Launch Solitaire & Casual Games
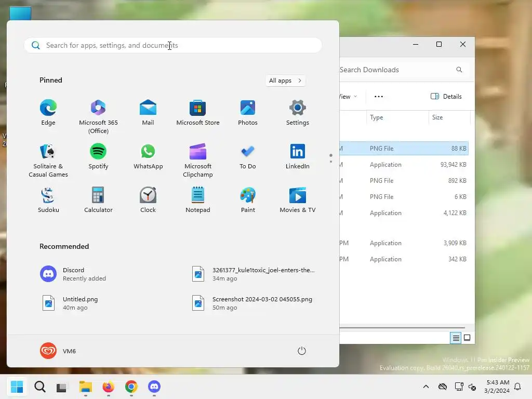This screenshot has height=399, width=532. click(x=48, y=160)
